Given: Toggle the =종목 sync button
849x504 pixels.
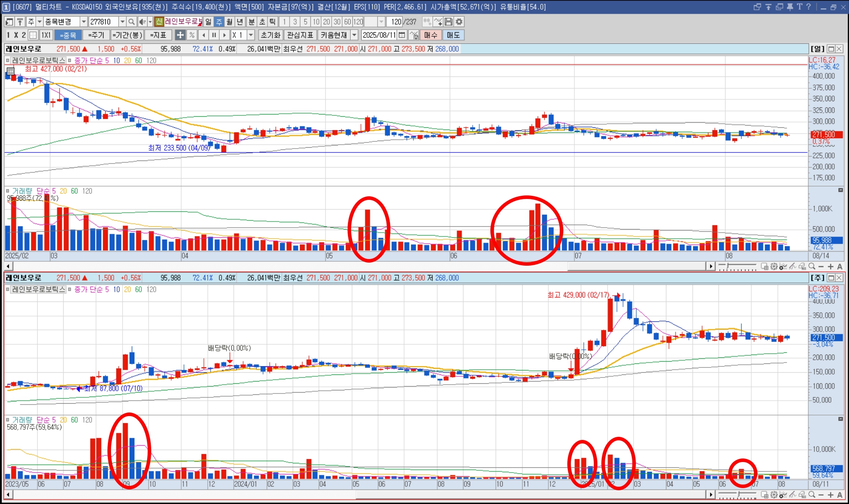Looking at the screenshot, I should [68, 35].
